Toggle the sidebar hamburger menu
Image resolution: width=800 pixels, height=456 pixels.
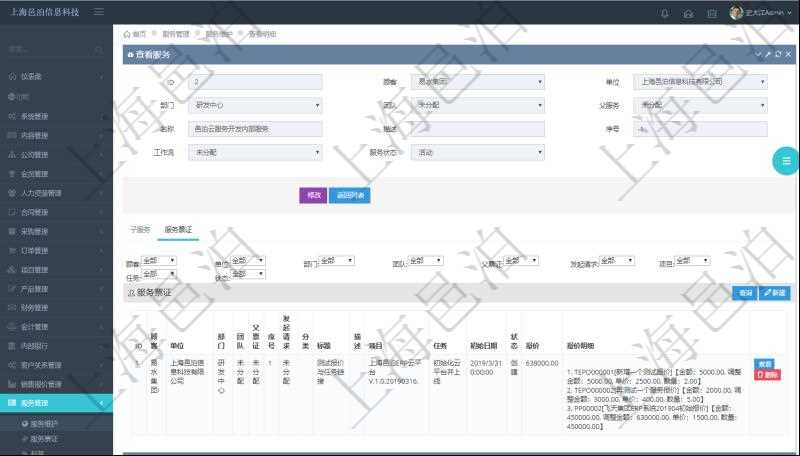pyautogui.click(x=98, y=12)
